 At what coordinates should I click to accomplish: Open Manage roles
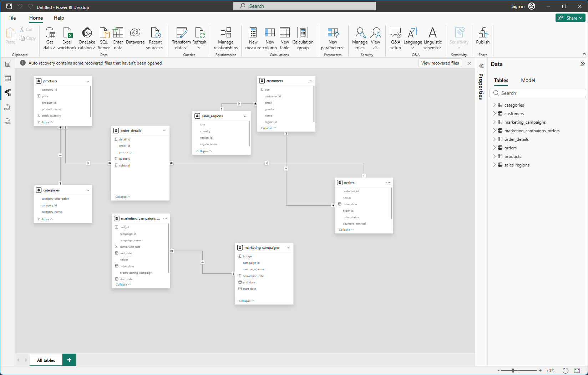(360, 38)
